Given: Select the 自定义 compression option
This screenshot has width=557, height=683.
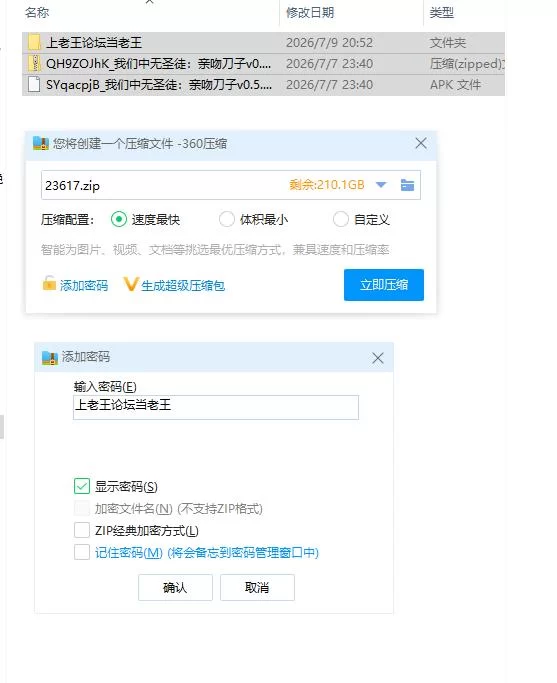Looking at the screenshot, I should (x=341, y=219).
